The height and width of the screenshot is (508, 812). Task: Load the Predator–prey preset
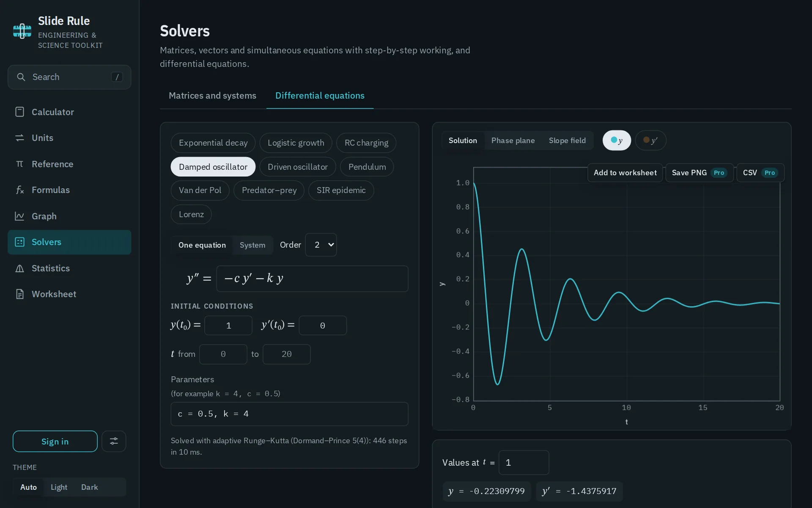point(269,190)
